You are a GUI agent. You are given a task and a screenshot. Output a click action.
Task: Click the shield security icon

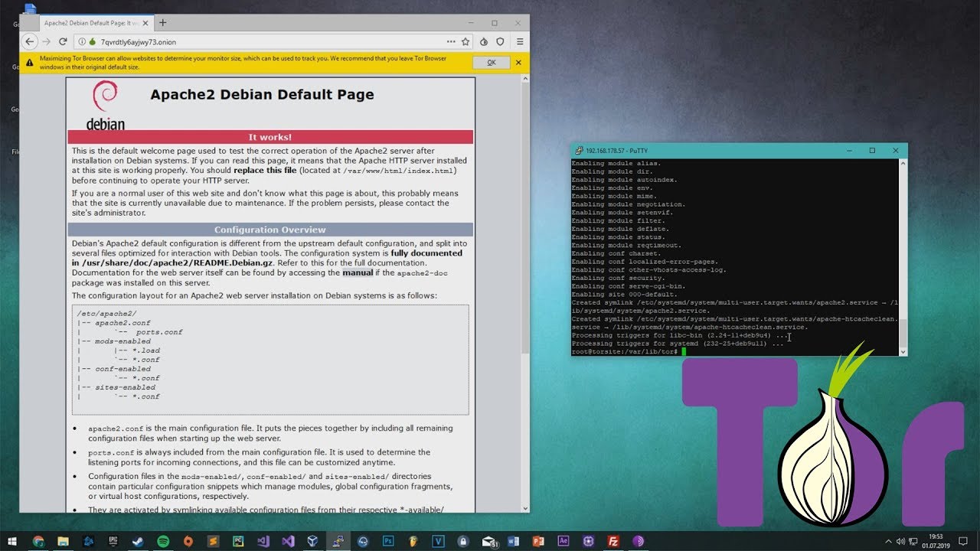[501, 41]
